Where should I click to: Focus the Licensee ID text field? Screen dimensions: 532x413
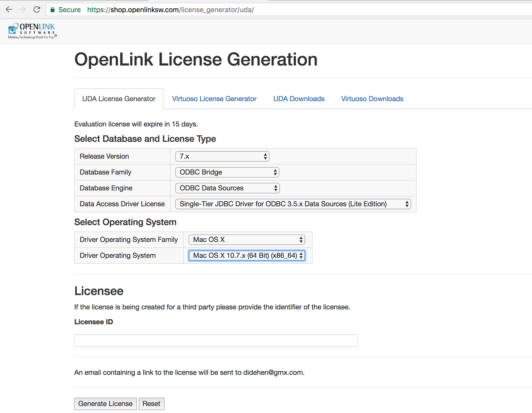pyautogui.click(x=216, y=341)
